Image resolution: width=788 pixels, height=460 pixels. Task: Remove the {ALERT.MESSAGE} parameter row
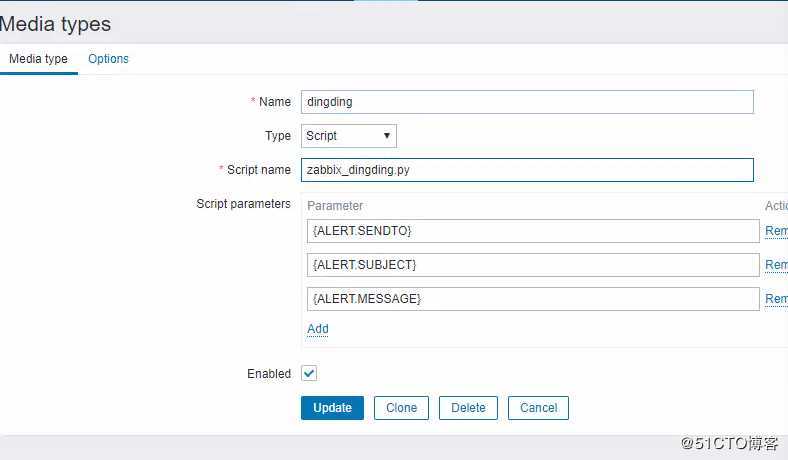click(776, 299)
